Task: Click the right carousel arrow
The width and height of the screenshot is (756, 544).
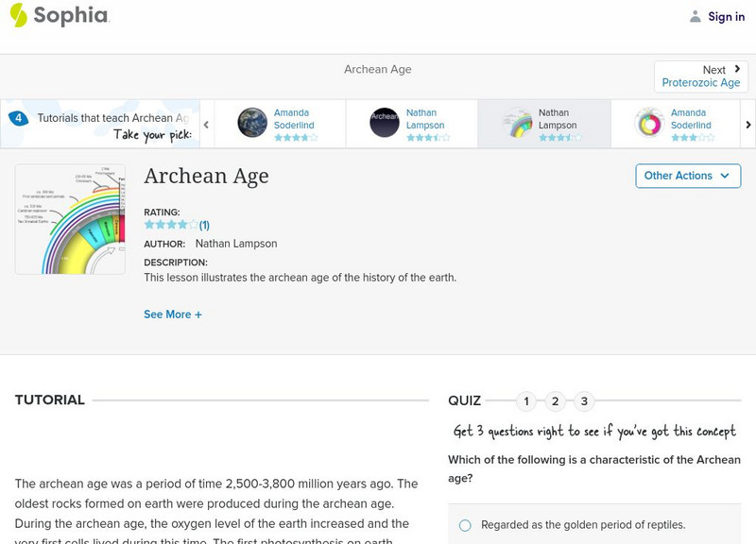Action: pyautogui.click(x=748, y=124)
